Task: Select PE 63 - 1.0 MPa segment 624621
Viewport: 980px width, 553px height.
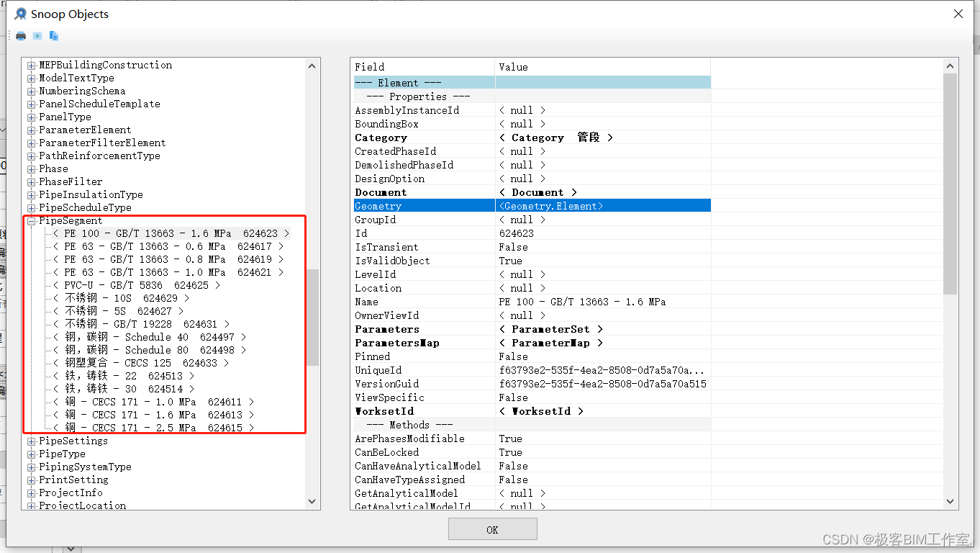Action: click(168, 273)
